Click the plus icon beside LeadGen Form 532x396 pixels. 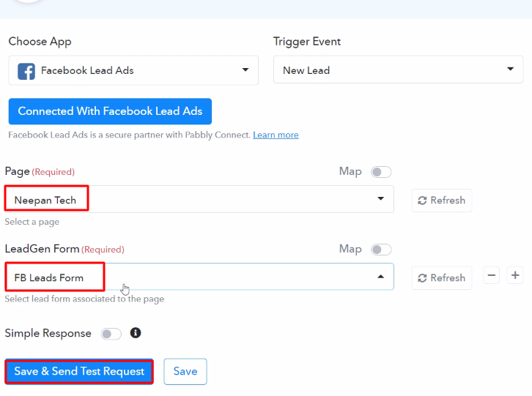click(515, 275)
